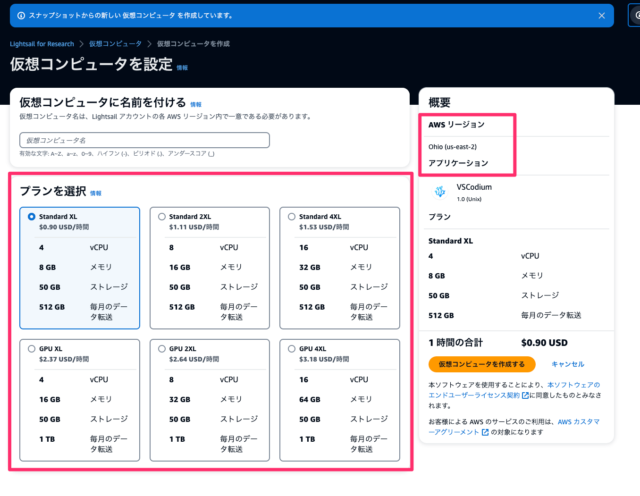Screen dimensions: 640x496
Task: Click the Ohio (us-east-2) region text
Action: tap(452, 147)
